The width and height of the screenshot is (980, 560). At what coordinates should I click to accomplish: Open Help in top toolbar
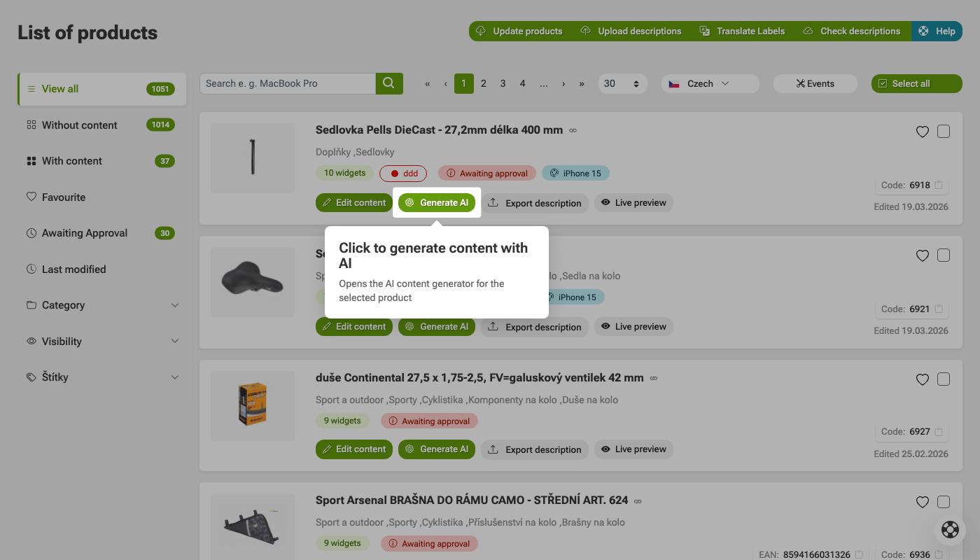click(x=937, y=31)
